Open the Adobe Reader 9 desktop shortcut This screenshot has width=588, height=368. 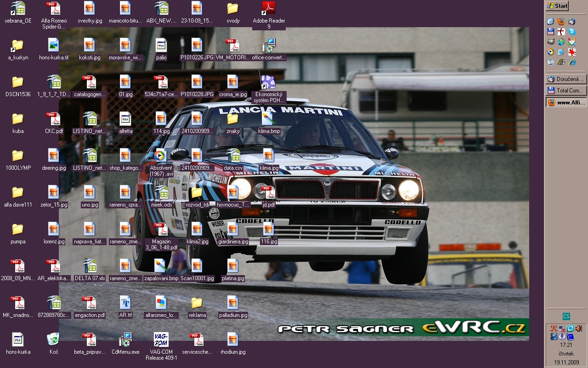pos(269,8)
